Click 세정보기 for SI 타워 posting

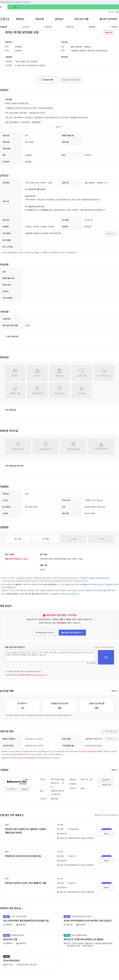click(x=106, y=860)
